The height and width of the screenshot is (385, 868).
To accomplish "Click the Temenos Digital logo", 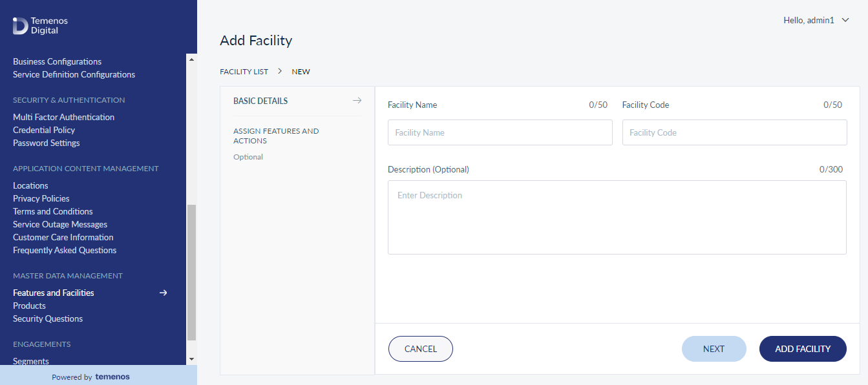I will click(40, 26).
